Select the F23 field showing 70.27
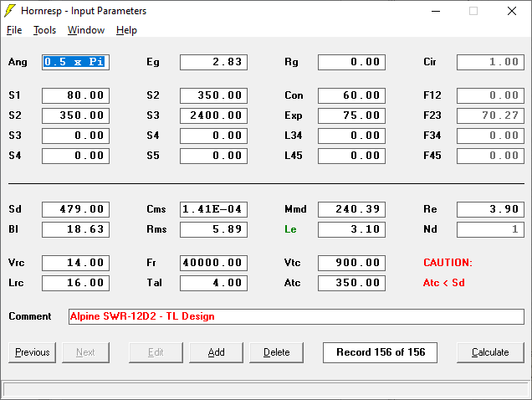 pyautogui.click(x=490, y=115)
